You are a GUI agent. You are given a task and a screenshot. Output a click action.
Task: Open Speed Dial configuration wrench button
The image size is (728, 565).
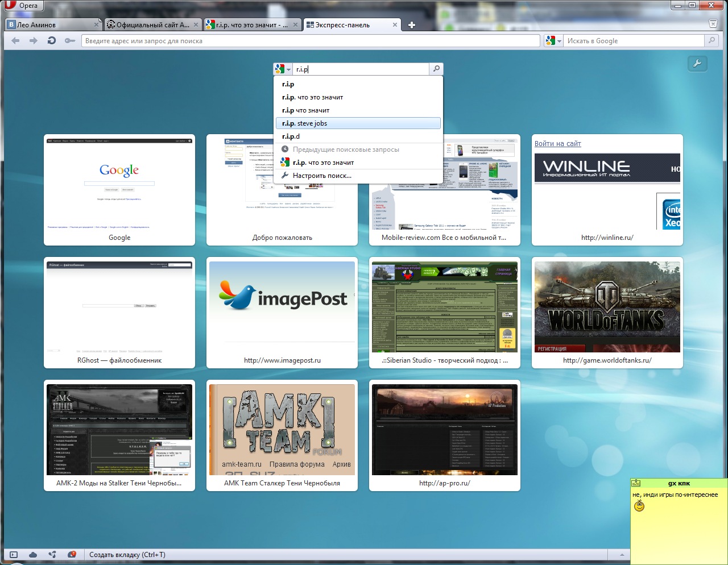coord(697,64)
